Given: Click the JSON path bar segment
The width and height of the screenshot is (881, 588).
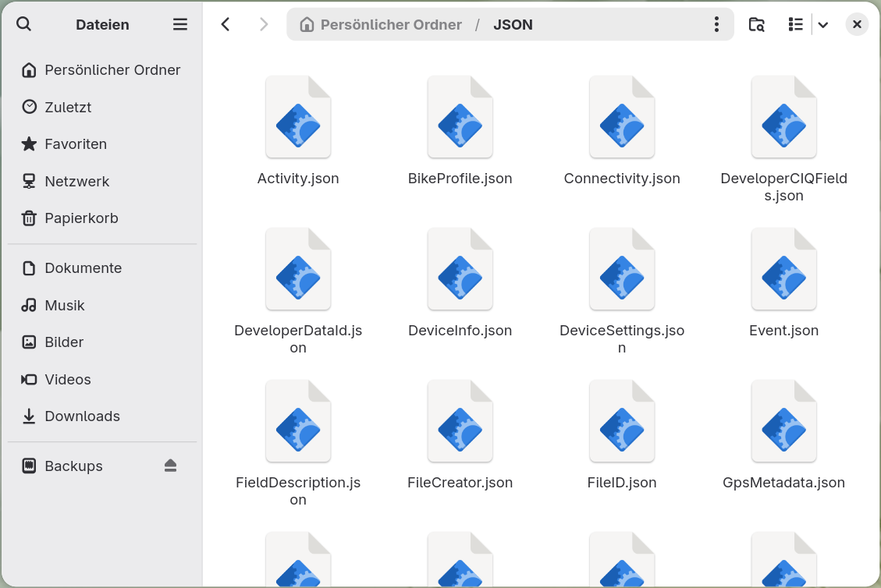Looking at the screenshot, I should click(x=513, y=25).
